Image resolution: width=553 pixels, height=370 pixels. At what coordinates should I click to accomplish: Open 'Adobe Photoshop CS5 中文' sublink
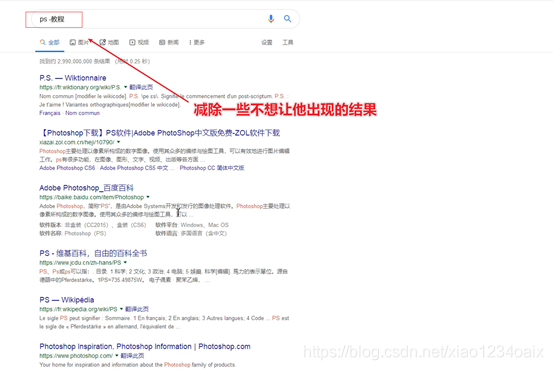[x=134, y=168]
